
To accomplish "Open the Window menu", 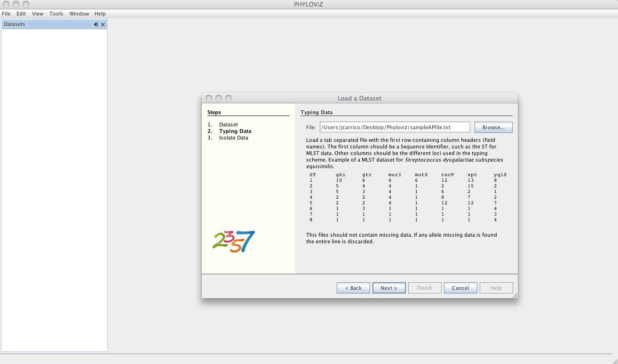I will 79,14.
